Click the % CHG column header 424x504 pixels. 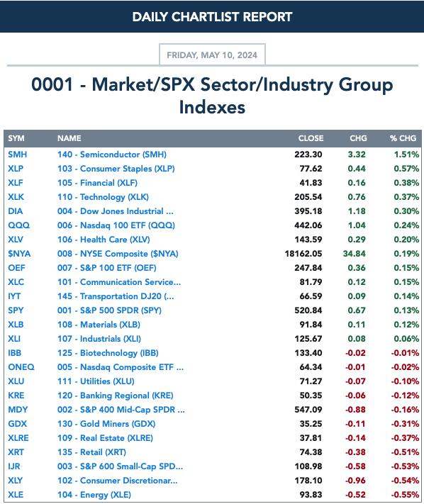coord(403,138)
